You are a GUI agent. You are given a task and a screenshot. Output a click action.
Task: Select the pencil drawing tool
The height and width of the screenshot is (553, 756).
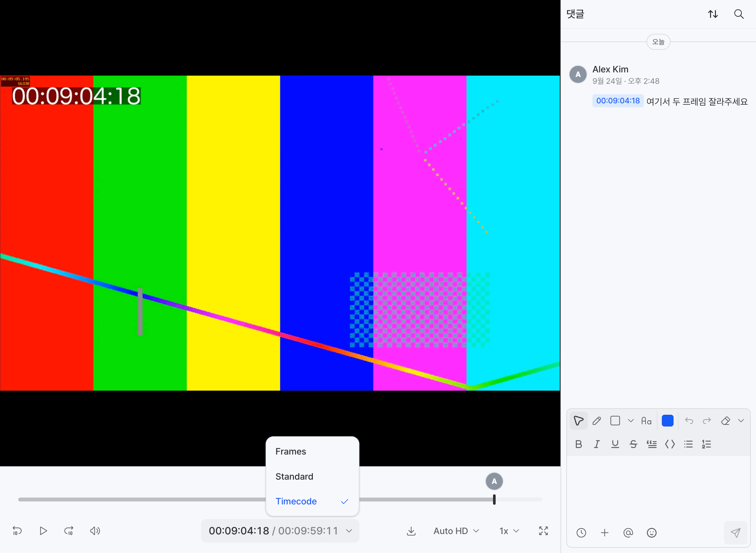click(x=597, y=421)
